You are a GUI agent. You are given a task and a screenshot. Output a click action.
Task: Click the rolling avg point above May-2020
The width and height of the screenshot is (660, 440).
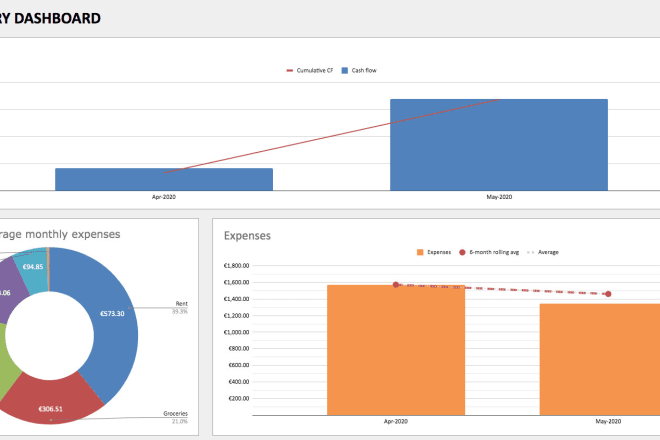tap(608, 294)
